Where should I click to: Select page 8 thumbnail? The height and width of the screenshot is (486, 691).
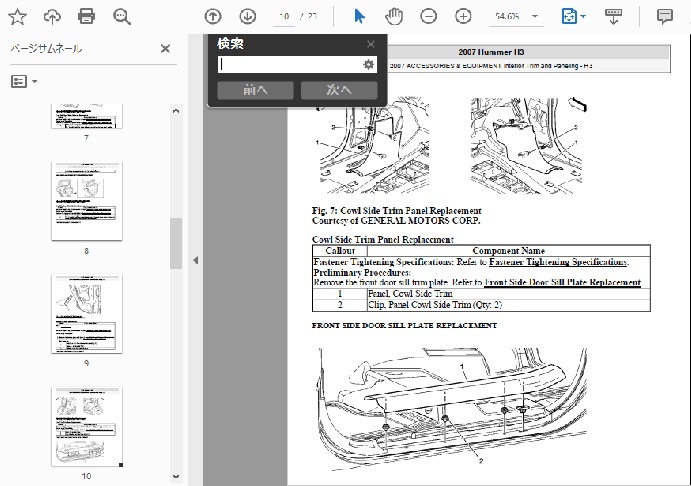(x=87, y=201)
